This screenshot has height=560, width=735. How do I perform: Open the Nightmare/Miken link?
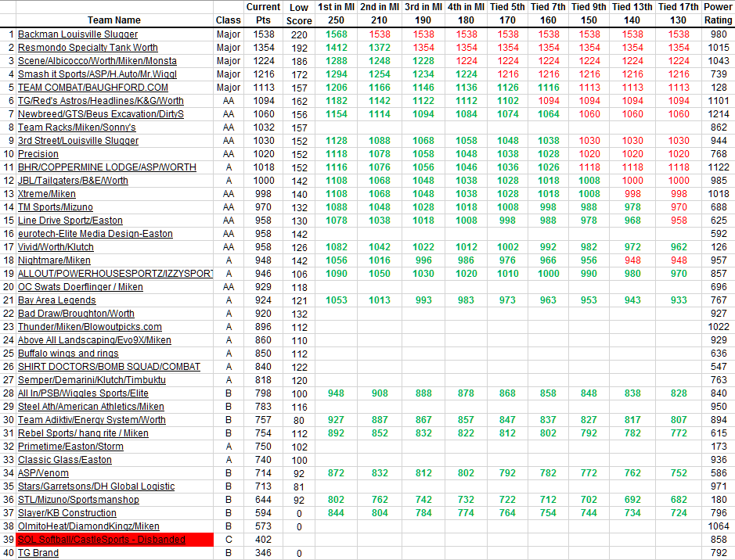(54, 260)
